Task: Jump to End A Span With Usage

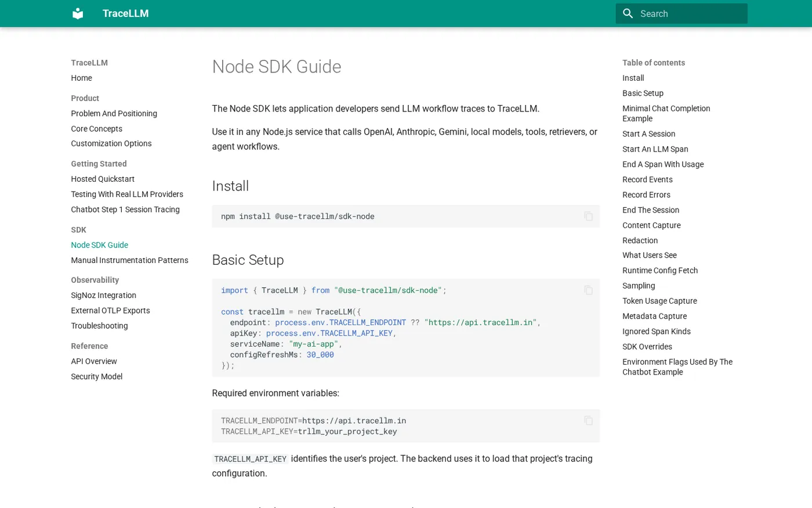Action: click(663, 164)
